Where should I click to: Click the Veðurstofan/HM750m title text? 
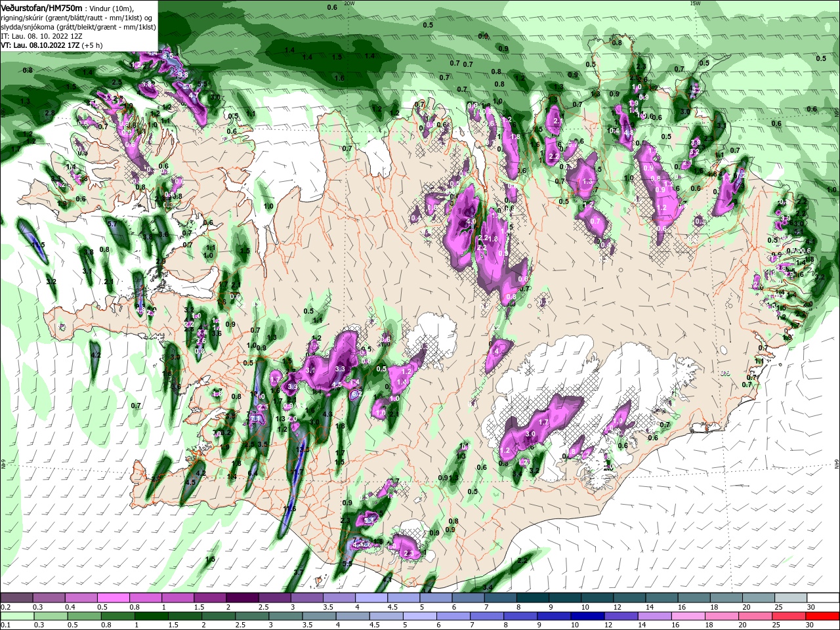[42, 8]
